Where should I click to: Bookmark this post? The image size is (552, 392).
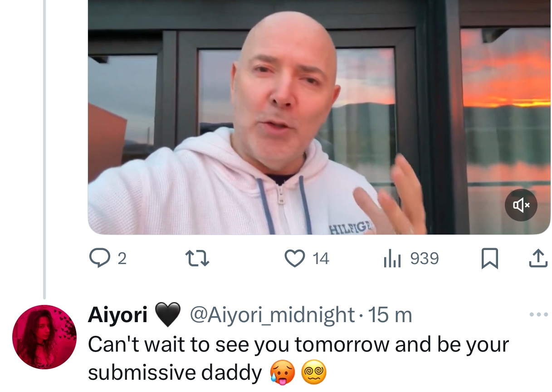point(489,259)
